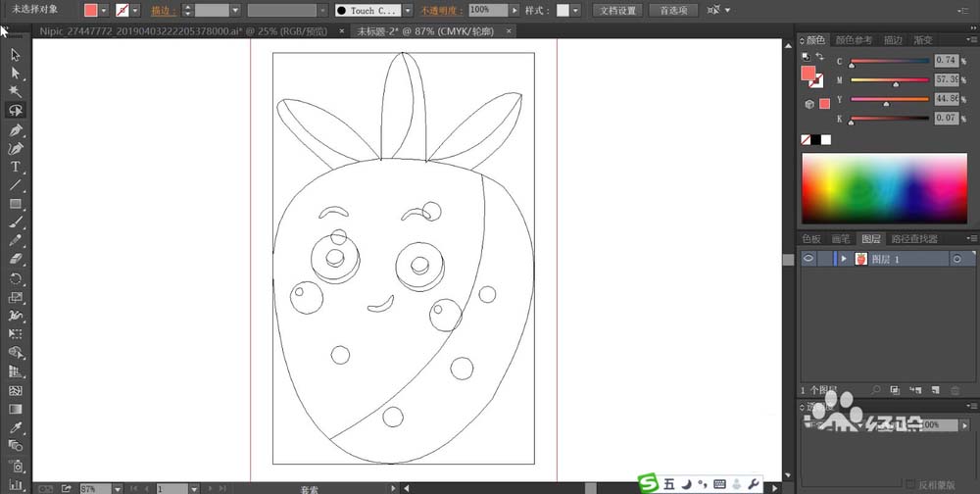
Task: Select the Gradient tool
Action: click(16, 409)
